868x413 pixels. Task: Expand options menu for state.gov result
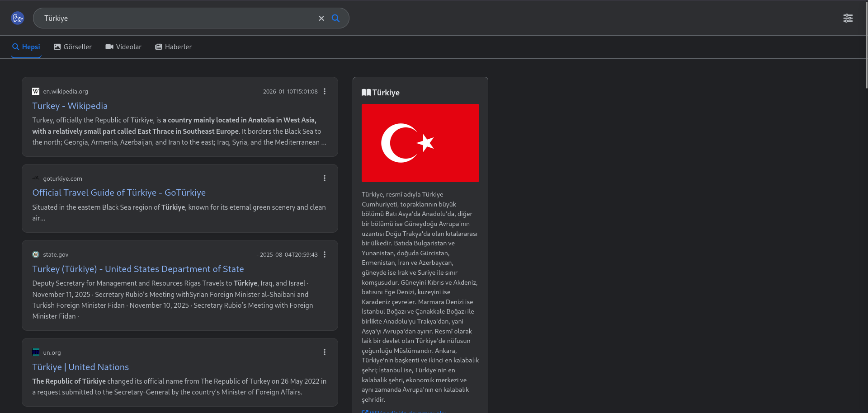pyautogui.click(x=325, y=254)
